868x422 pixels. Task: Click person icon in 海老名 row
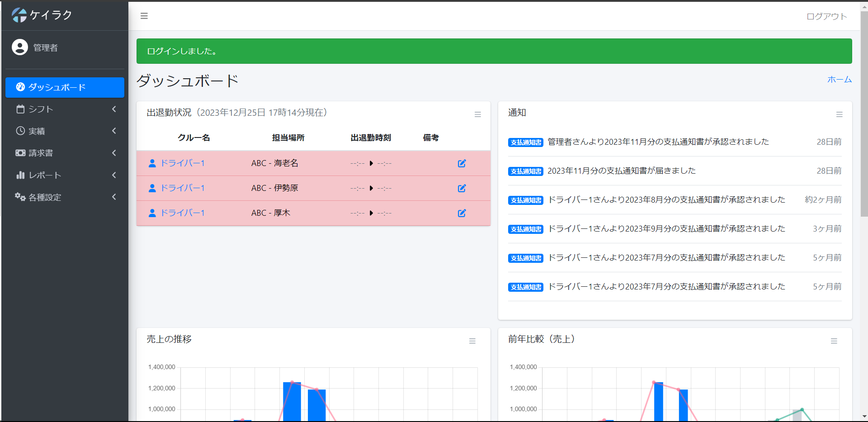pos(152,163)
